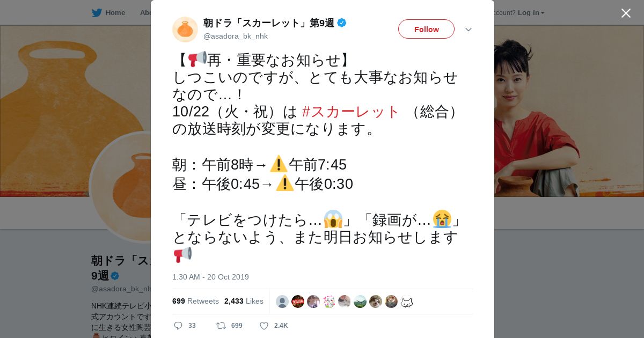Click the retweet arrows icon
The image size is (644, 338).
pyautogui.click(x=221, y=326)
